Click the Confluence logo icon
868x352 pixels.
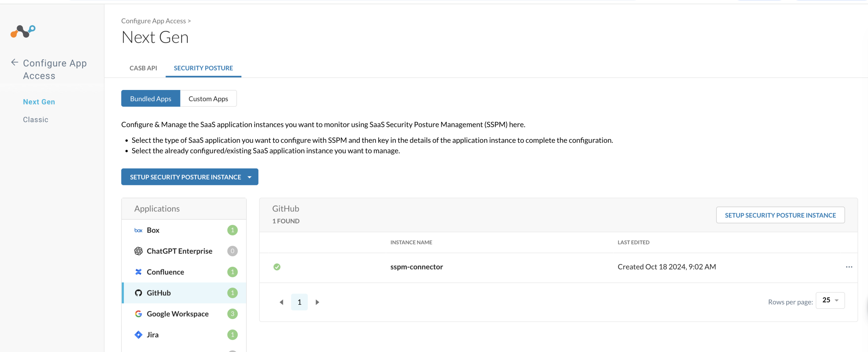(138, 272)
